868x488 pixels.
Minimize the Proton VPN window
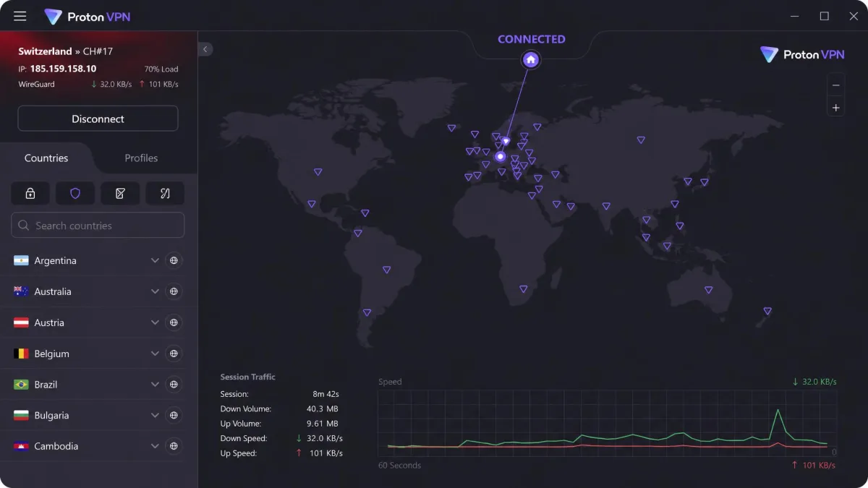pyautogui.click(x=795, y=16)
